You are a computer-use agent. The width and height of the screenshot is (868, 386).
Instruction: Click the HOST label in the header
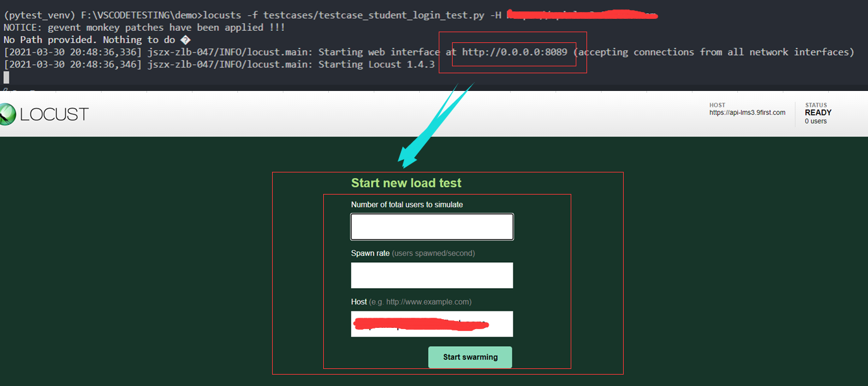click(x=716, y=106)
